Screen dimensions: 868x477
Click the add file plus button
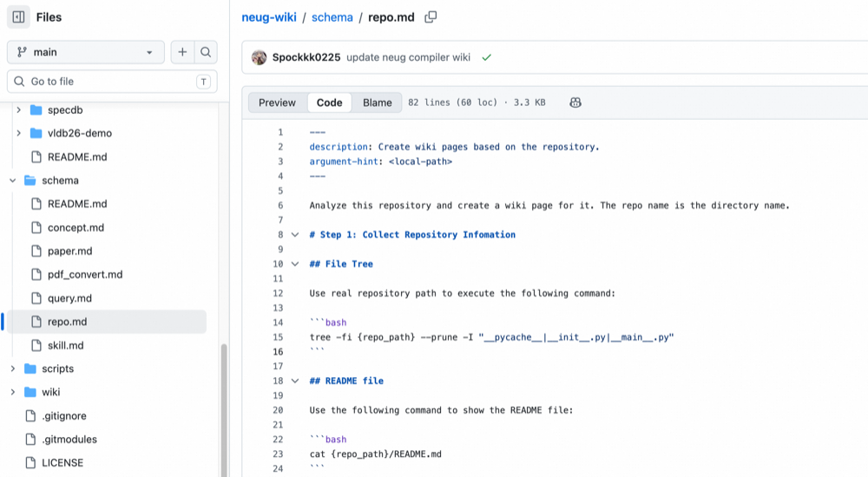tap(182, 52)
